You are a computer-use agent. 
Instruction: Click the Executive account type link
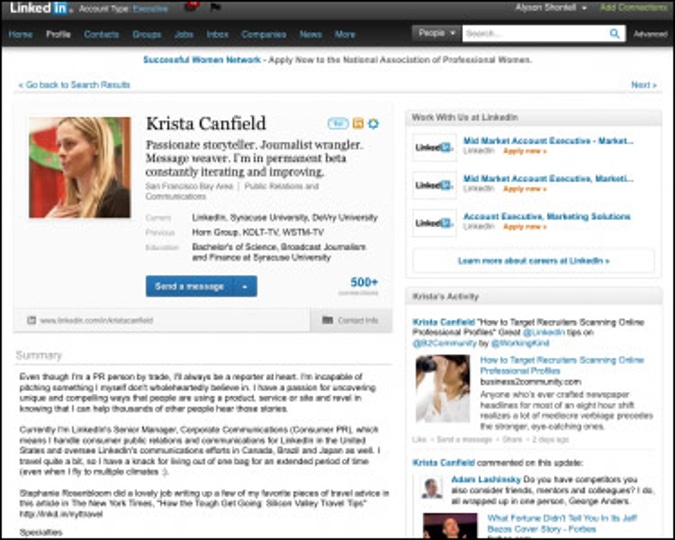[x=150, y=8]
